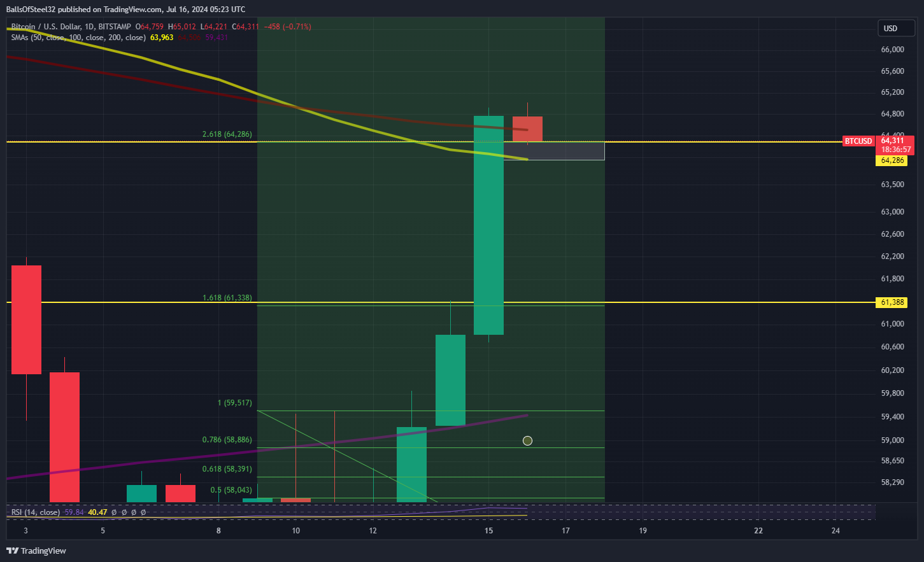Click the 59,000 price axis label
924x562 pixels.
tap(893, 440)
